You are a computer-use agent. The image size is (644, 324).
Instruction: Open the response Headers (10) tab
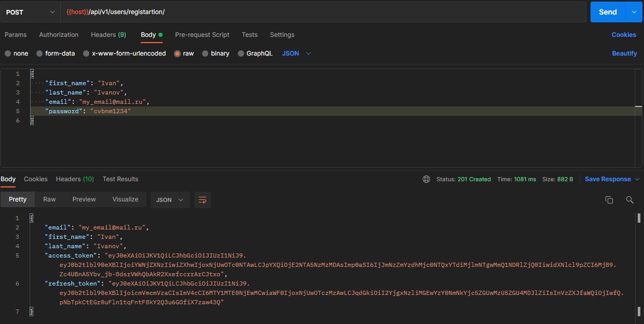(75, 179)
